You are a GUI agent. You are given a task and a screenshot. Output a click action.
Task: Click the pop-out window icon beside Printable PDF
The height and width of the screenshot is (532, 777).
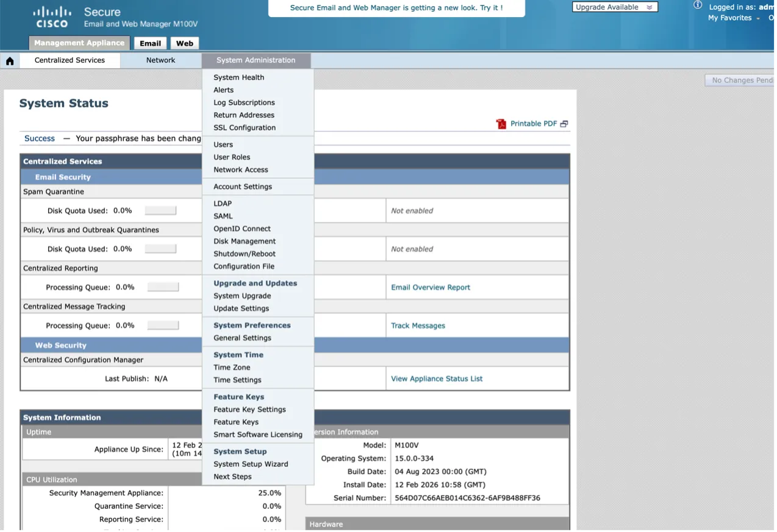coord(564,124)
